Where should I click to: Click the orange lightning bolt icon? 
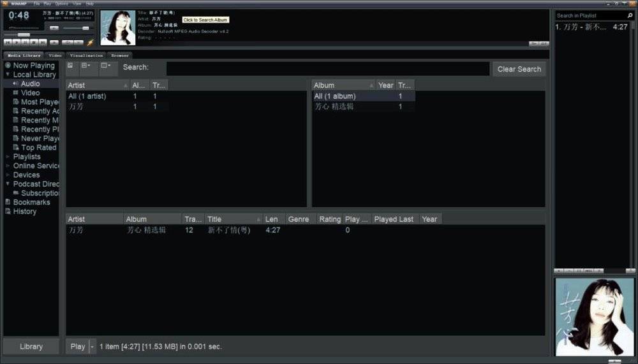(x=90, y=42)
